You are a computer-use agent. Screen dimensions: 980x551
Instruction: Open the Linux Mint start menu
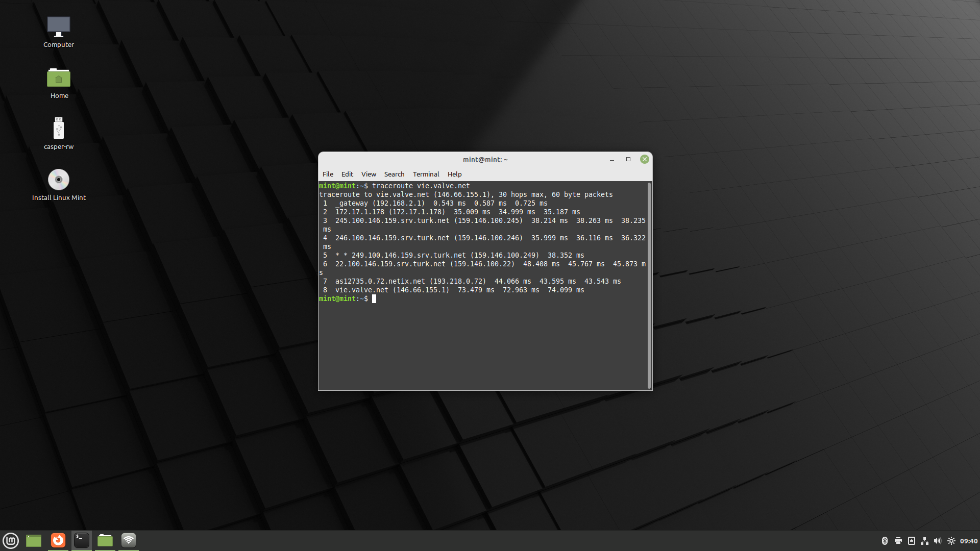[x=11, y=540]
